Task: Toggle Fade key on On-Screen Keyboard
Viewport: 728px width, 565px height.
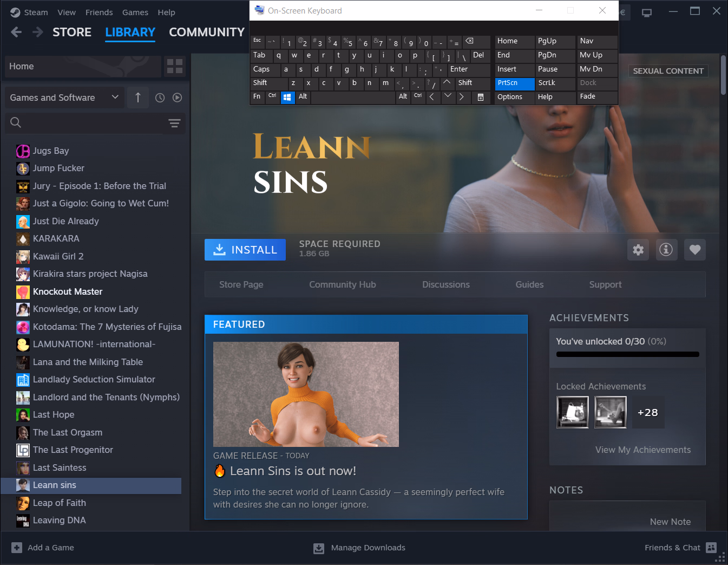Action: (x=597, y=97)
